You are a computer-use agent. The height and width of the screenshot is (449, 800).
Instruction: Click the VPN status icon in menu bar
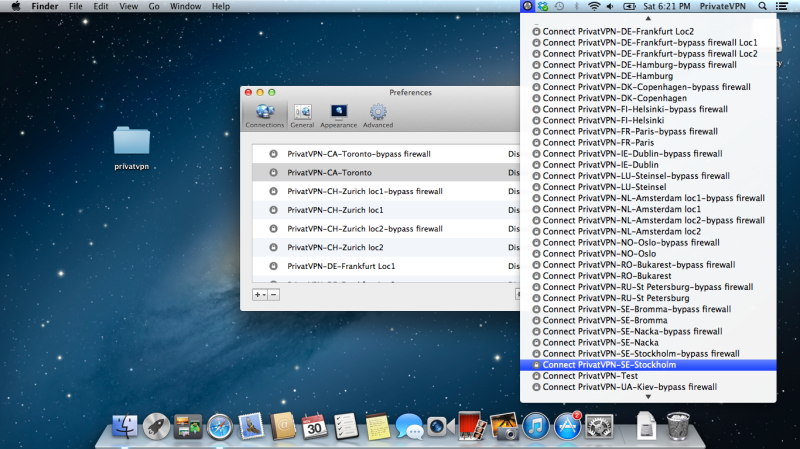(527, 6)
